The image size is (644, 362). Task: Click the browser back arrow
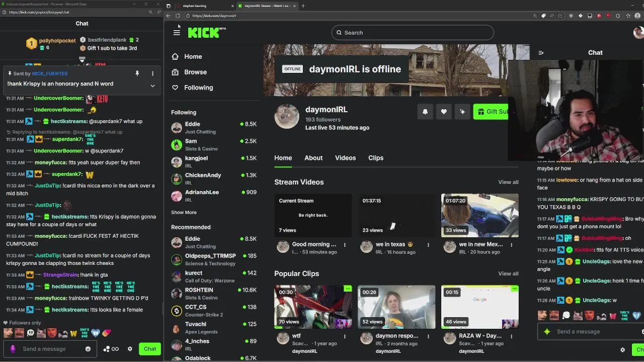click(168, 16)
